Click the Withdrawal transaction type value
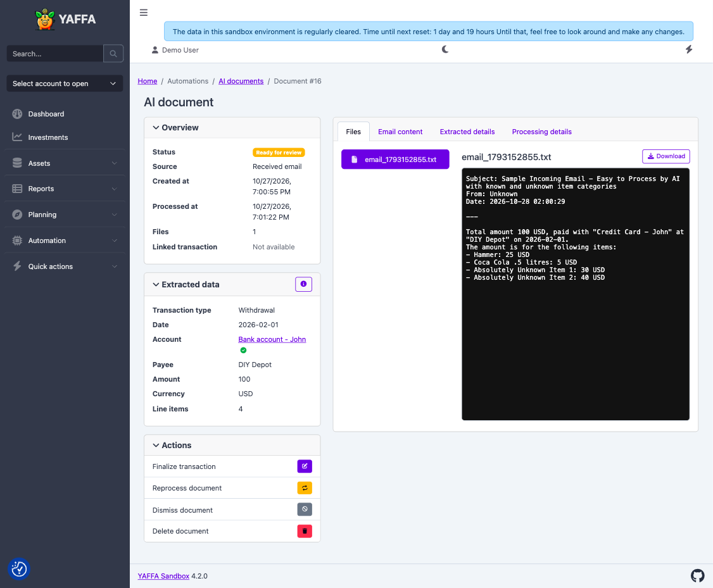The width and height of the screenshot is (713, 588). [x=256, y=310]
